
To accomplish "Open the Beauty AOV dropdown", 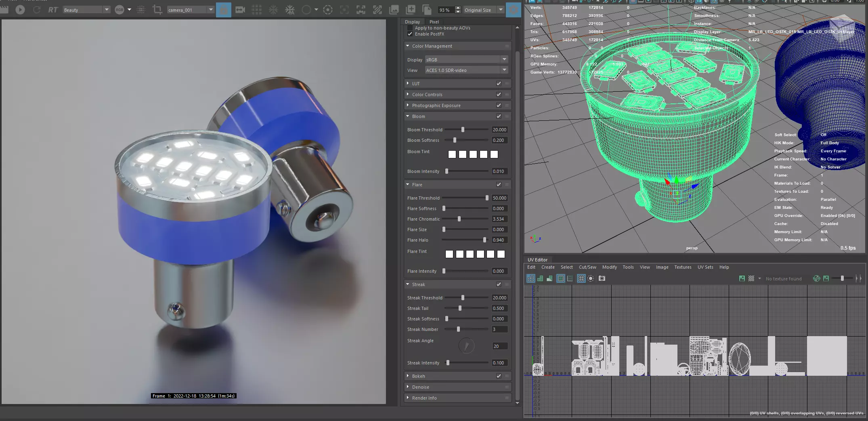I will coord(86,10).
